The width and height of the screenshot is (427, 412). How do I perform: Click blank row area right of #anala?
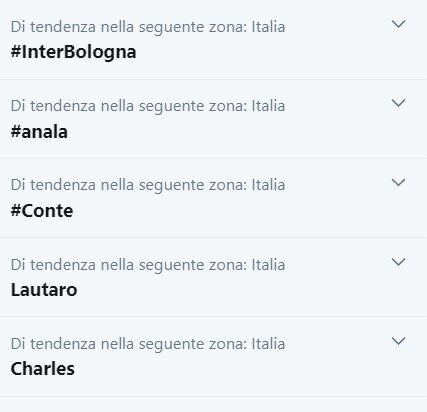click(247, 132)
